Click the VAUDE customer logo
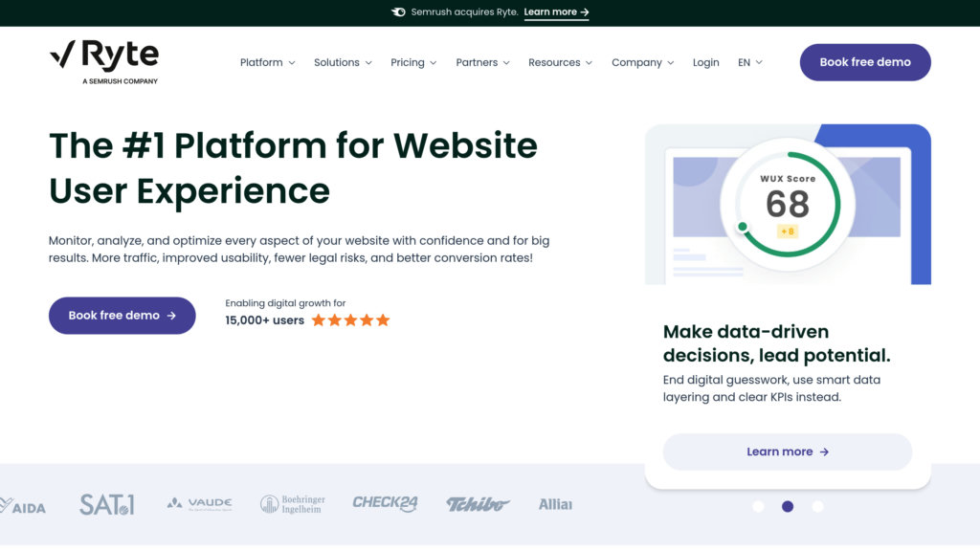The height and width of the screenshot is (551, 980). click(199, 503)
